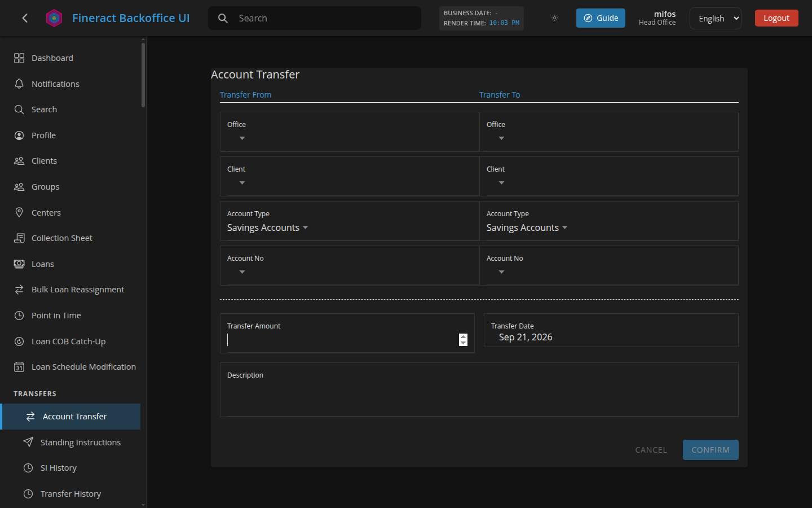
Task: Click the Bulk Loan Reassignment arrows icon
Action: point(19,290)
